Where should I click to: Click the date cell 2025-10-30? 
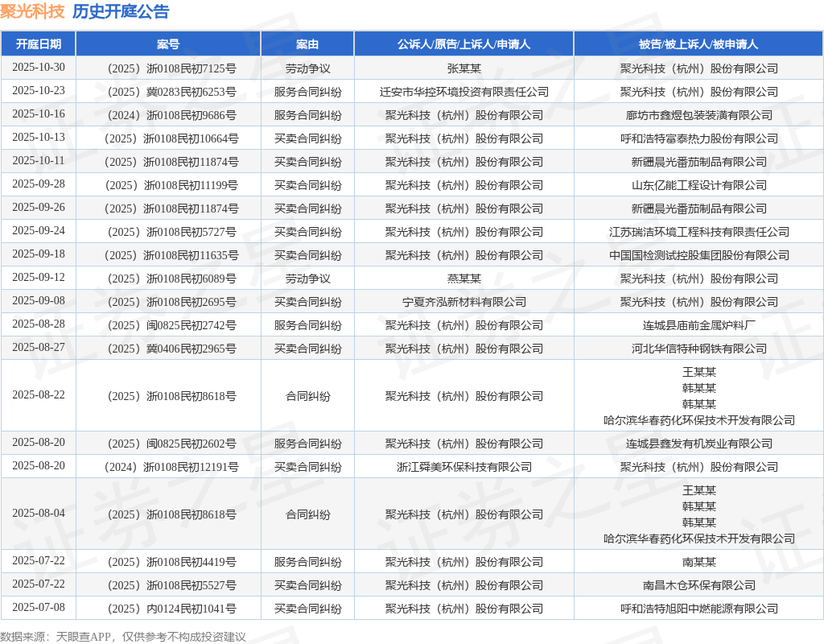39,68
